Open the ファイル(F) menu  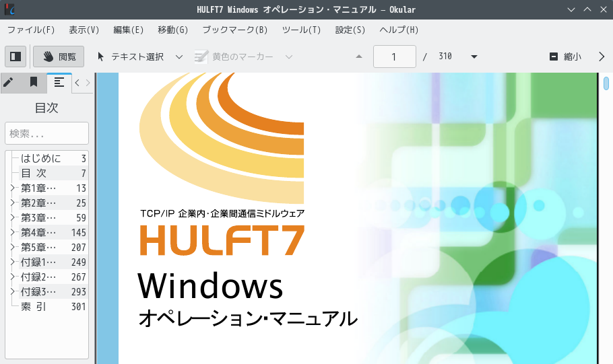(31, 30)
